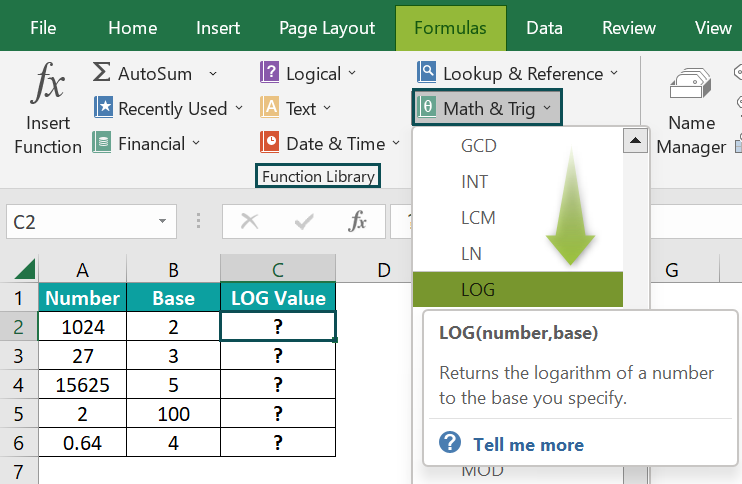The image size is (742, 484).
Task: Open the File tab
Action: 43,28
